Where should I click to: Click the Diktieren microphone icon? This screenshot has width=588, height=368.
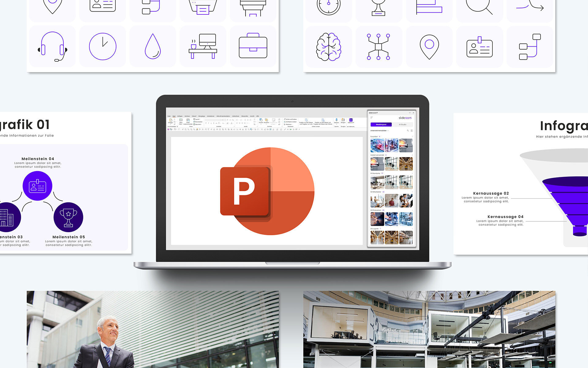337,120
